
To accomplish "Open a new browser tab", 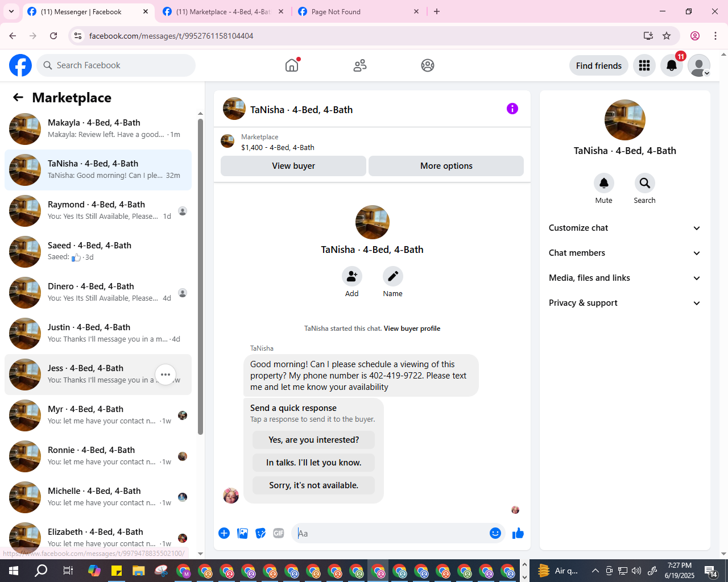I will point(437,11).
